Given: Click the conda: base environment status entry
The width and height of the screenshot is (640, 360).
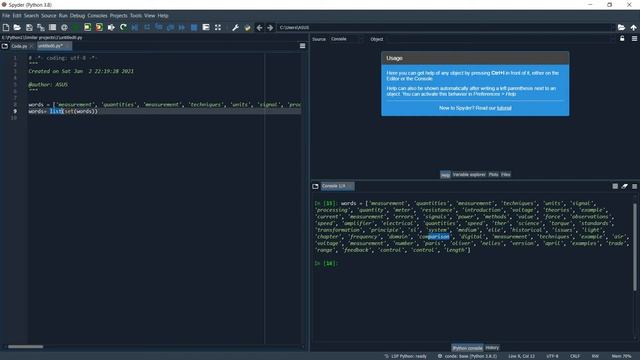Looking at the screenshot, I should (x=467, y=356).
